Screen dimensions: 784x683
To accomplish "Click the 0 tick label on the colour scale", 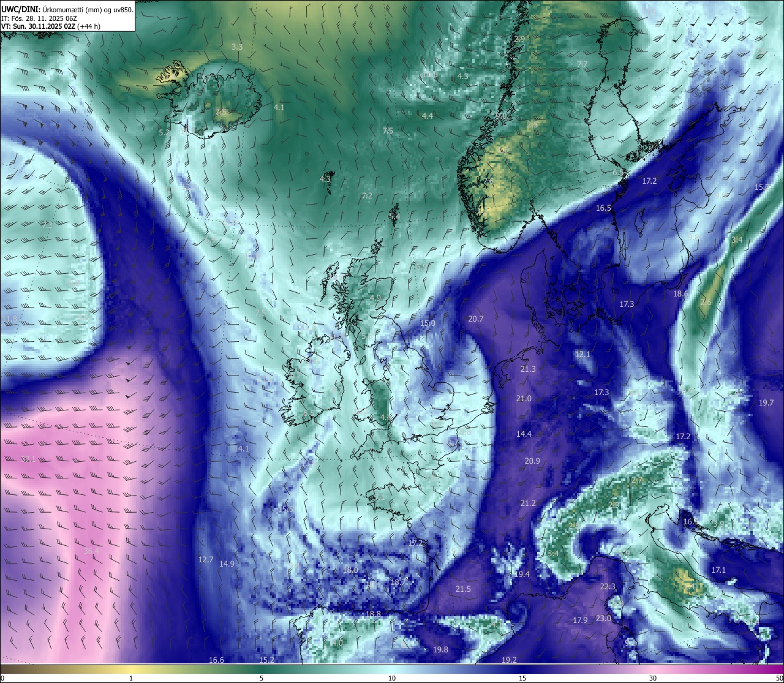I will click(2, 678).
